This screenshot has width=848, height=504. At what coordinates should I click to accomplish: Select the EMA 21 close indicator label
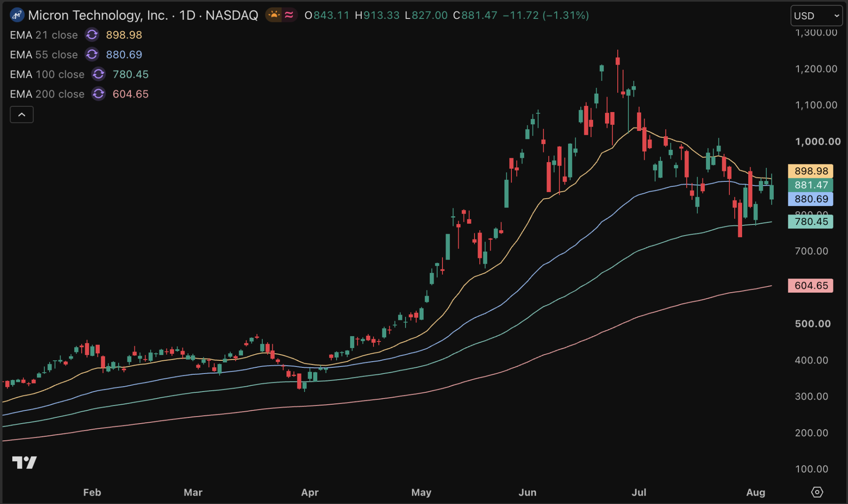click(44, 35)
